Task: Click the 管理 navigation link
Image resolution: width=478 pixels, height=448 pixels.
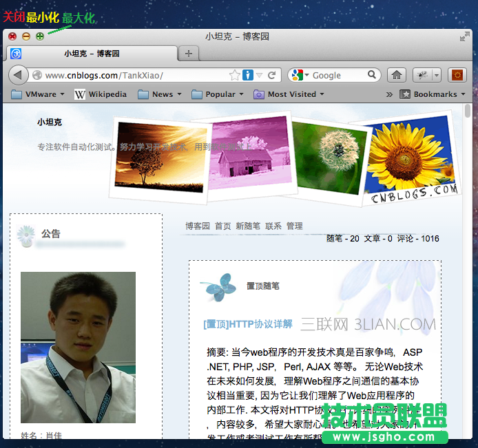Action: [295, 226]
